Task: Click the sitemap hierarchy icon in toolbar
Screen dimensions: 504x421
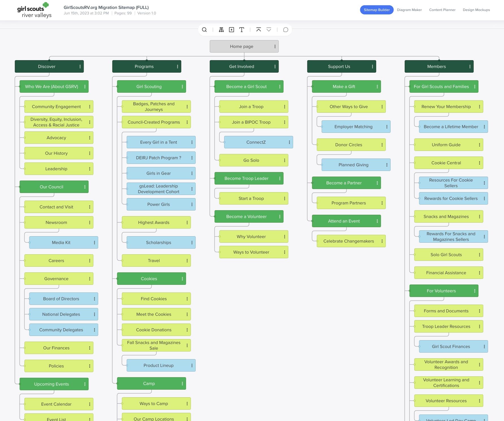Action: click(221, 30)
